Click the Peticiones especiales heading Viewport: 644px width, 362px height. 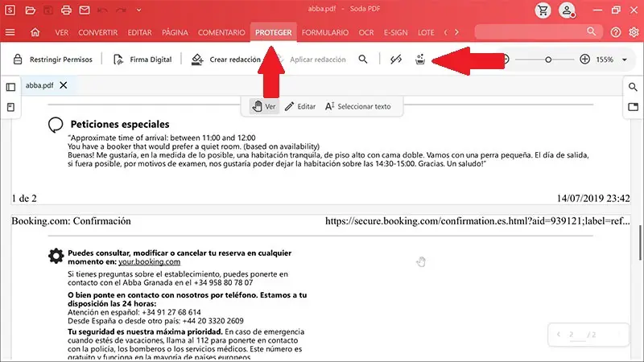point(120,124)
